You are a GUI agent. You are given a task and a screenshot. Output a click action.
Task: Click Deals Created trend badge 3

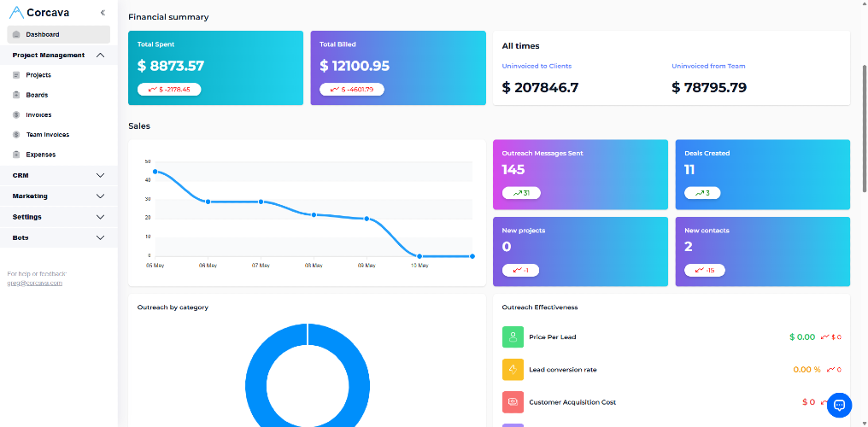(x=702, y=193)
